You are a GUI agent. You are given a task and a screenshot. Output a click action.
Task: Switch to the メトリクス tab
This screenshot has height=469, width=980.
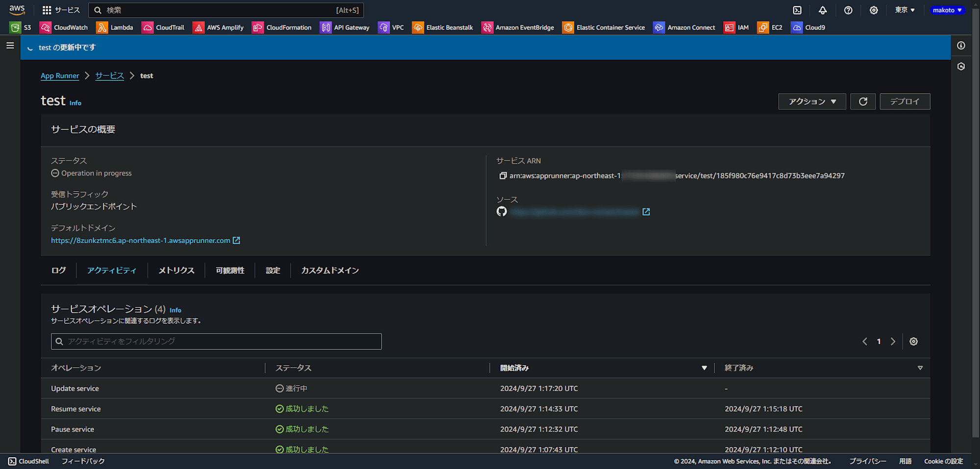point(176,271)
